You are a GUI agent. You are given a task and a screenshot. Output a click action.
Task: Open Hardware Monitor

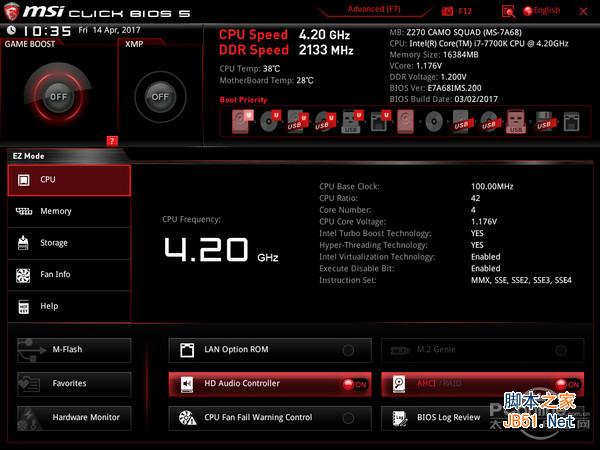(74, 418)
